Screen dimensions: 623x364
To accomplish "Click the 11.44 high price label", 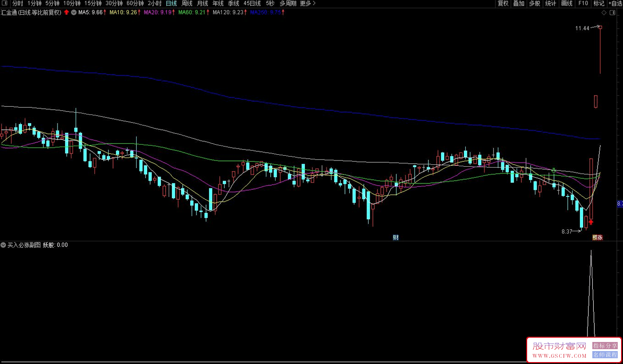I will (582, 28).
